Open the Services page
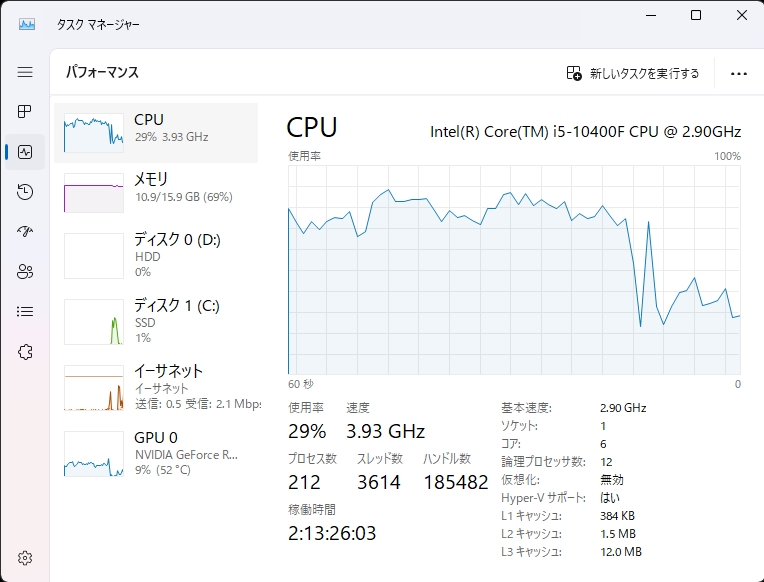This screenshot has height=582, width=764. point(25,351)
